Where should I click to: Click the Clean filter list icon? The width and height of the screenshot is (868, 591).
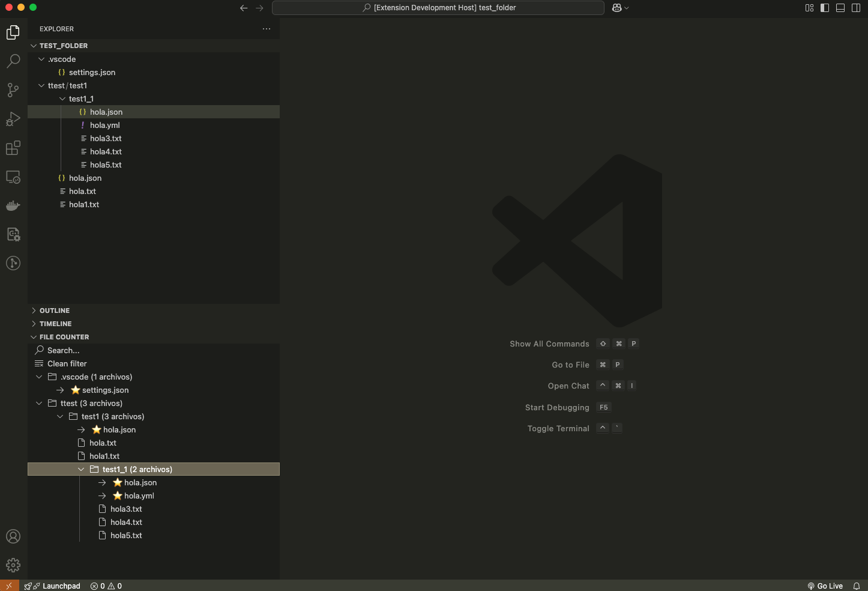point(39,363)
